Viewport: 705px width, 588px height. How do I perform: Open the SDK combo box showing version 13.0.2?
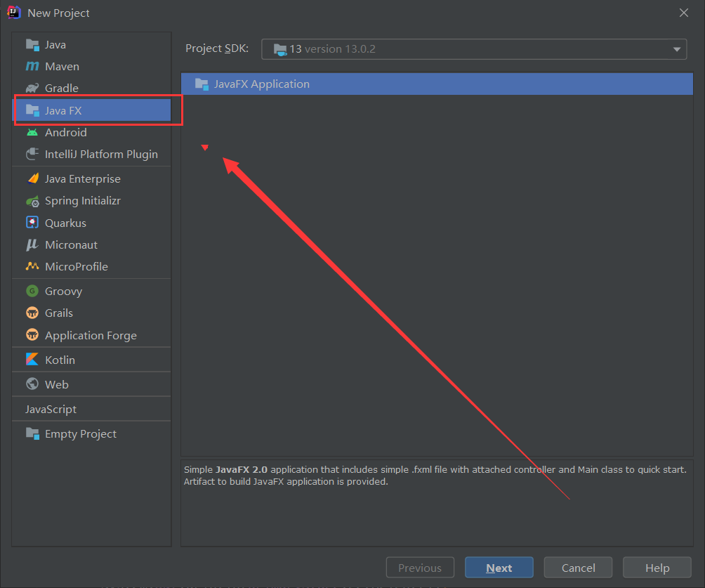pos(474,49)
